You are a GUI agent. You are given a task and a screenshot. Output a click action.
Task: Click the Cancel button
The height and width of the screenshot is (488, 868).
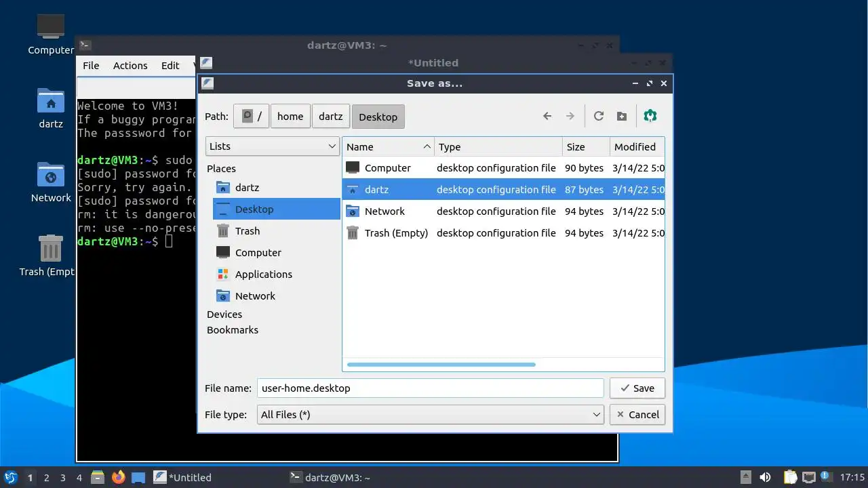point(637,414)
